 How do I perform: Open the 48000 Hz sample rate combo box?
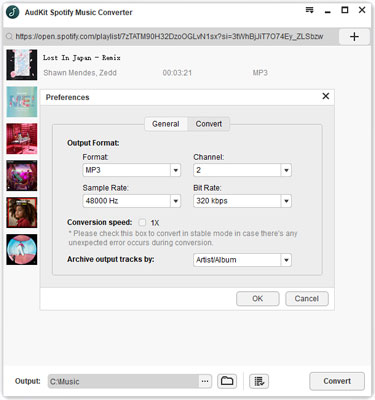pyautogui.click(x=131, y=201)
